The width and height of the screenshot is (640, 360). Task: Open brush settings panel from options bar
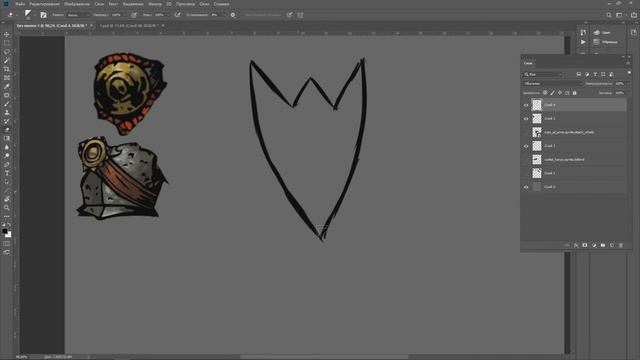(43, 15)
